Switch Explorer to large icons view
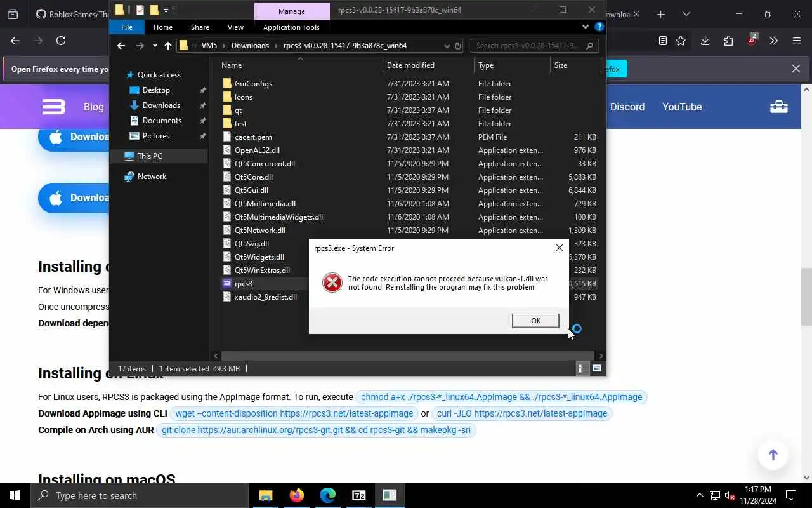This screenshot has height=508, width=812. click(597, 368)
